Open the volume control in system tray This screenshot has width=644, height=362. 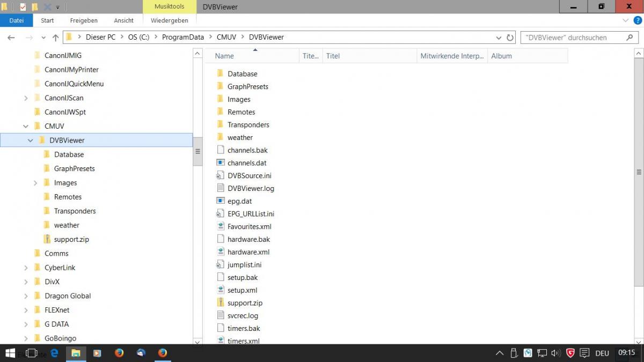click(x=555, y=353)
